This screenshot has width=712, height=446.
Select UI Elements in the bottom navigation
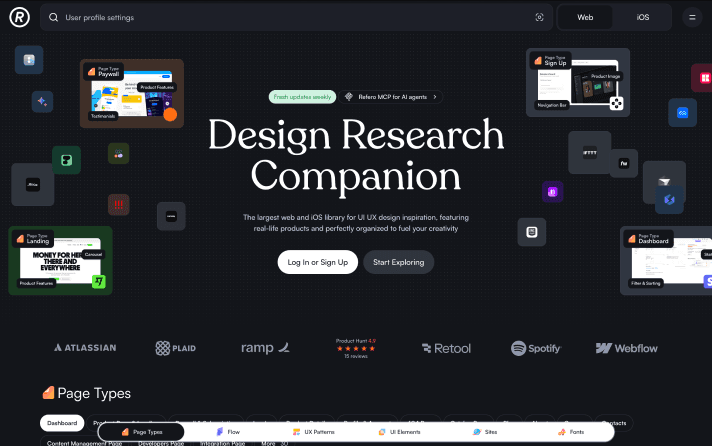pos(400,432)
